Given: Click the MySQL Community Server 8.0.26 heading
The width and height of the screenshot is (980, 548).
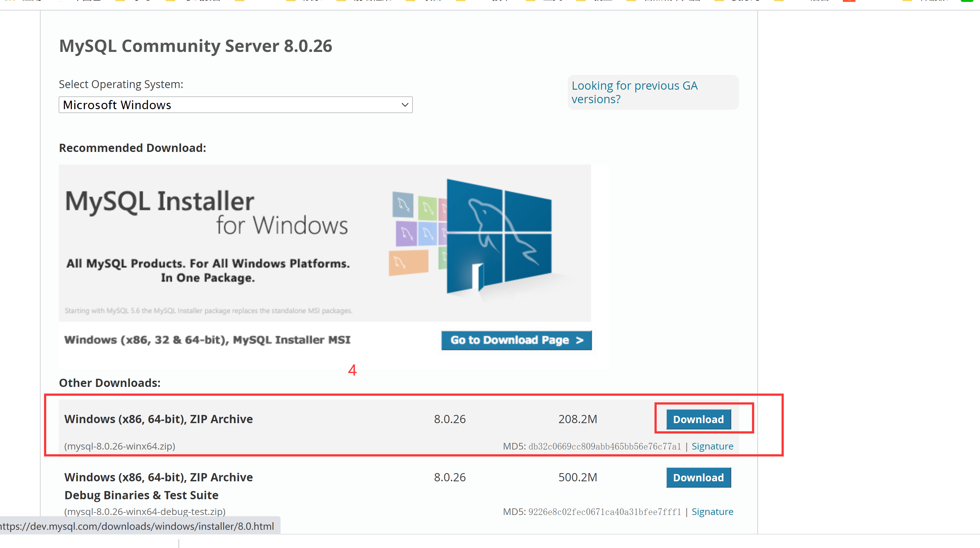Looking at the screenshot, I should click(x=196, y=46).
